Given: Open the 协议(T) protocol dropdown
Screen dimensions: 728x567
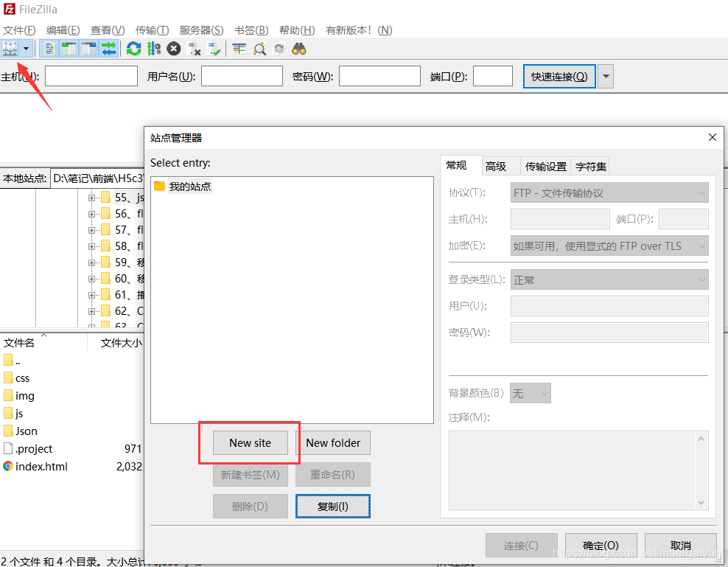Looking at the screenshot, I should point(609,193).
